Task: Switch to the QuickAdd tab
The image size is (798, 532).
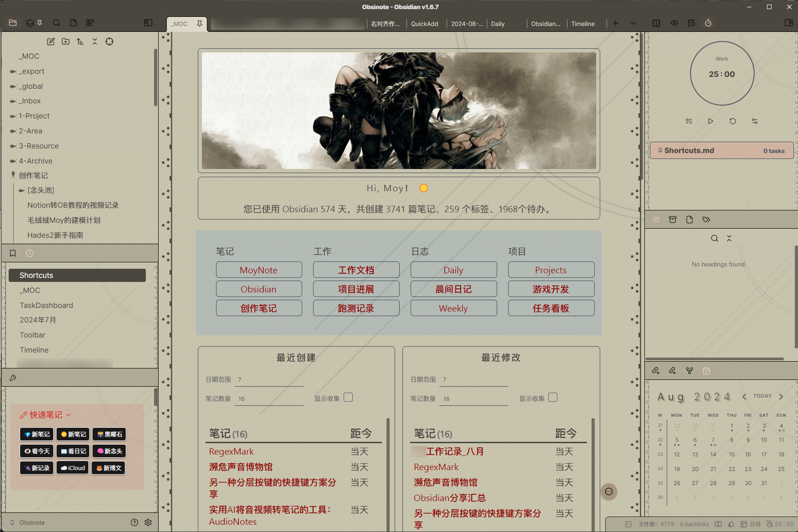Action: 424,24
